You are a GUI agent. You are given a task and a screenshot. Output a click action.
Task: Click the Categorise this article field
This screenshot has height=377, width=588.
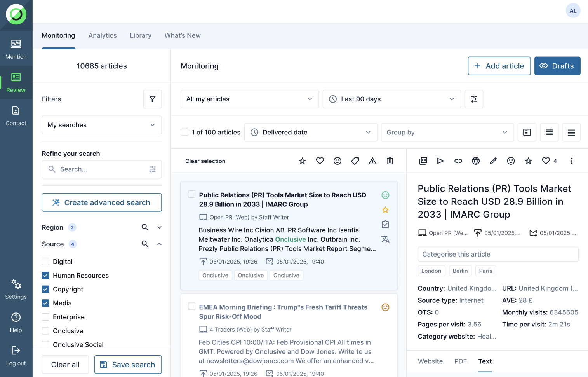pos(498,254)
